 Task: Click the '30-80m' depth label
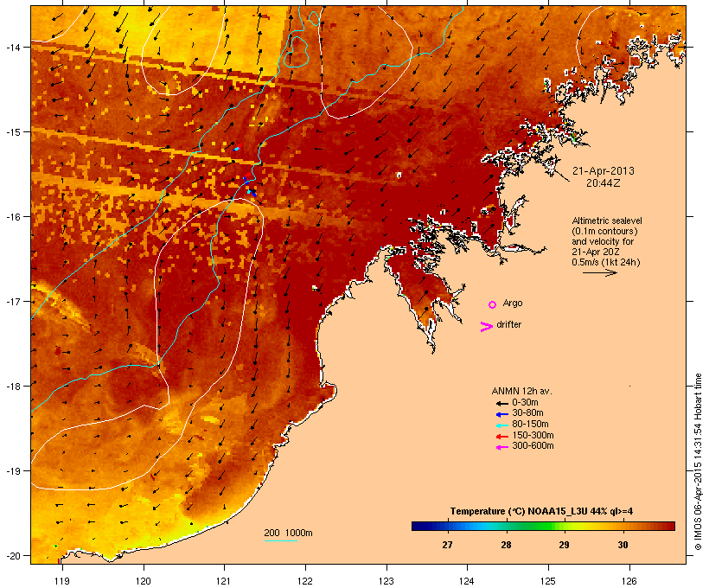pos(527,413)
